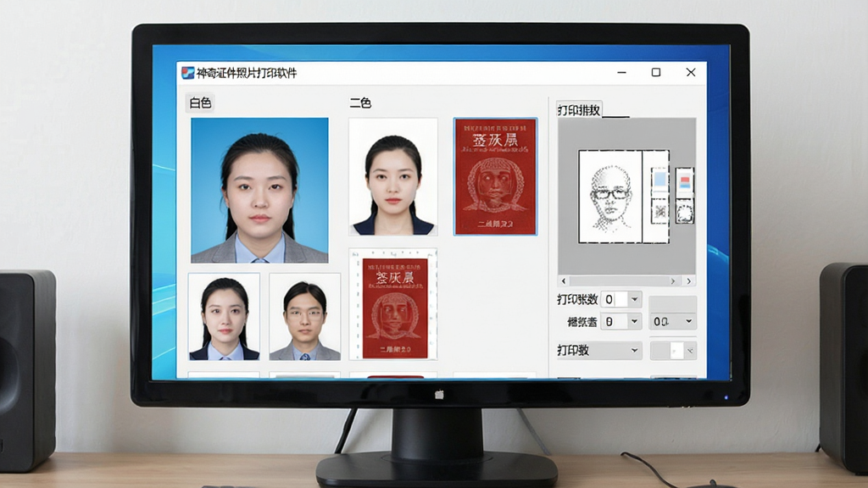
Task: Click the dotted circle mini thumbnail in preview
Action: coord(685,213)
